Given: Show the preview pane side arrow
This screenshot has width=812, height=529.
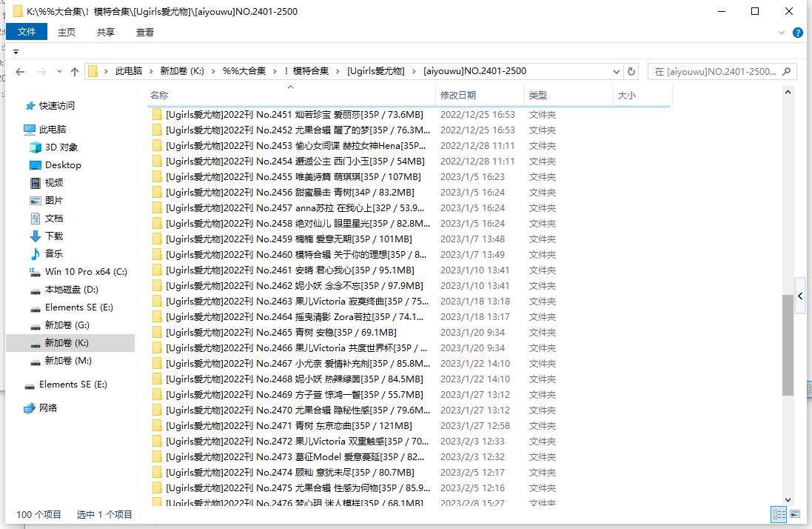Looking at the screenshot, I should 801,296.
